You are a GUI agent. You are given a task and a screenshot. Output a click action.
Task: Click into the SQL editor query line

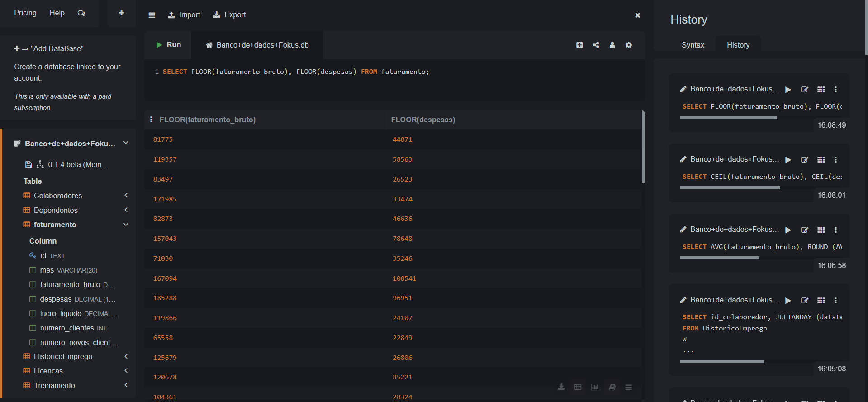click(296, 72)
